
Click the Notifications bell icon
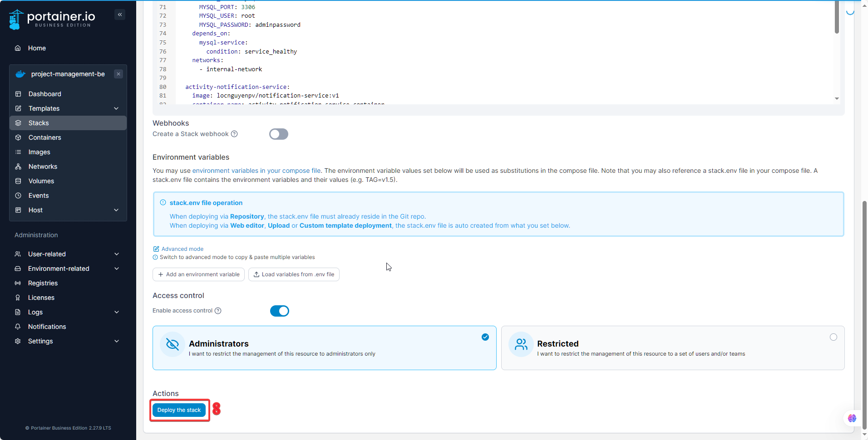[x=18, y=327]
